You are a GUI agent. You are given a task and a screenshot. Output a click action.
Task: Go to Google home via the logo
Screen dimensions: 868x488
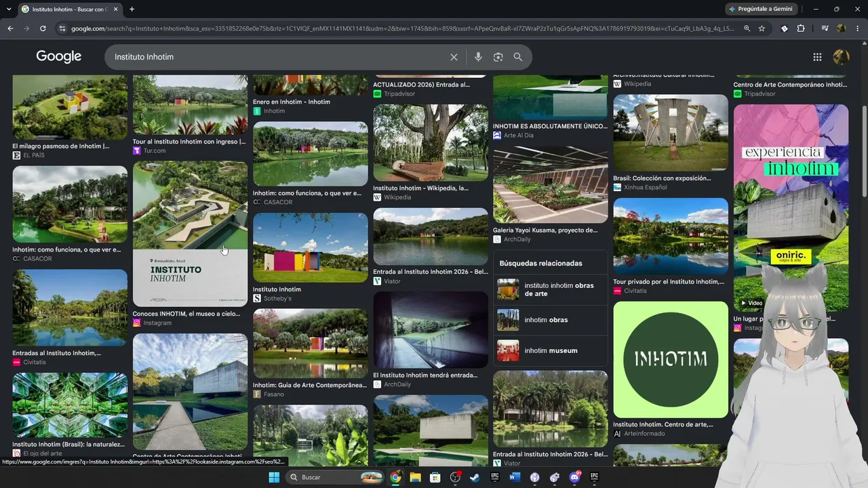59,57
